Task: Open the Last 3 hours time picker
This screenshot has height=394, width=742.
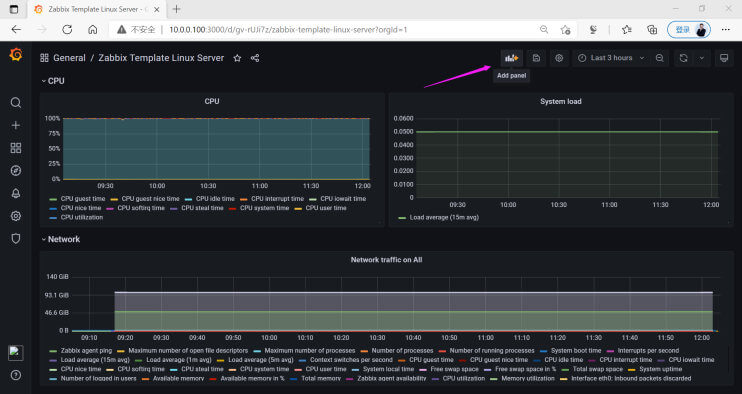Action: click(x=611, y=58)
